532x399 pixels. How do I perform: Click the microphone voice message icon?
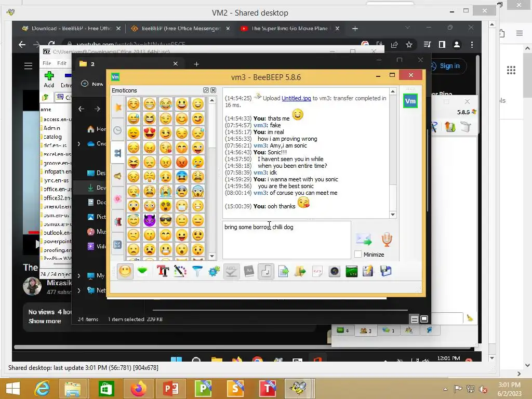click(x=387, y=239)
